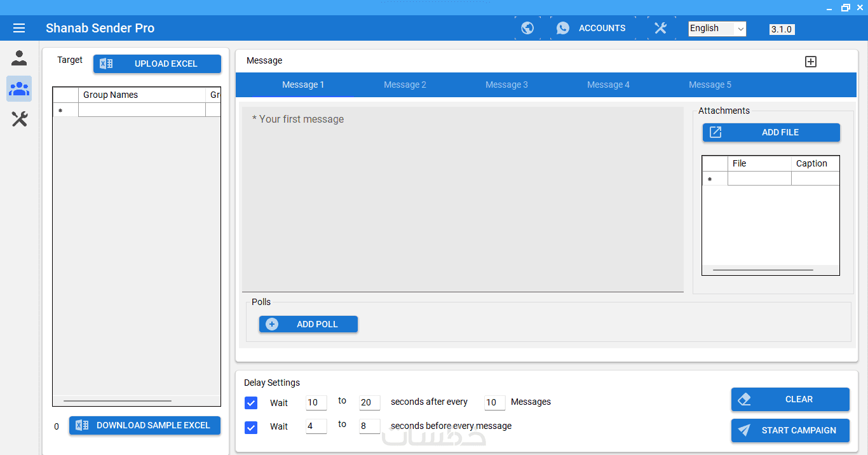Click the globe icon in header

(527, 28)
